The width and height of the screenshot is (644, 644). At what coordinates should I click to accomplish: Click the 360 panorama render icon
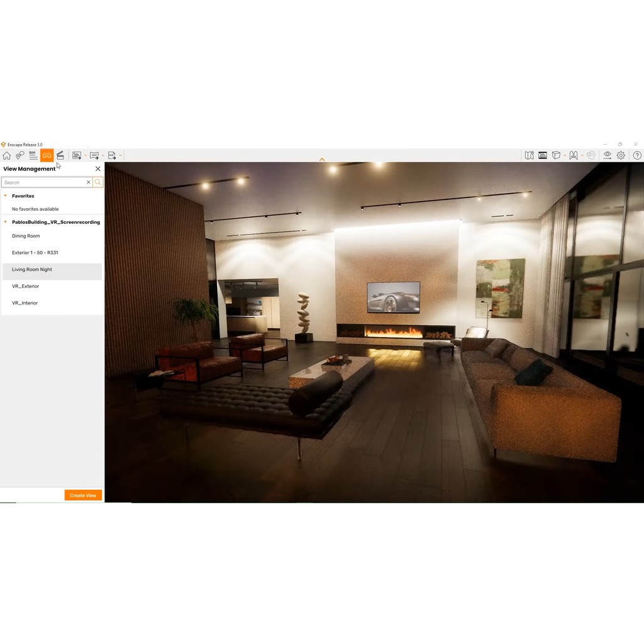(x=94, y=155)
